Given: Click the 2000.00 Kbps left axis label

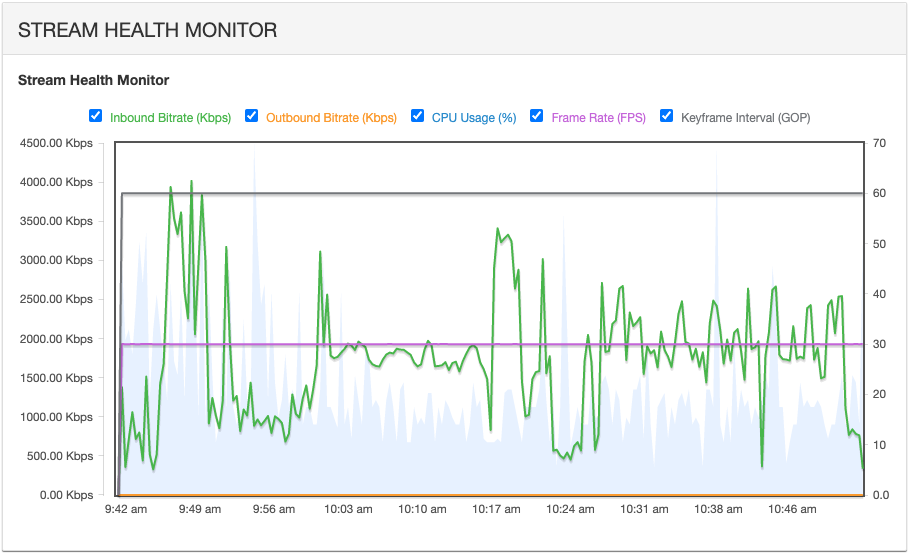Looking at the screenshot, I should (x=56, y=339).
